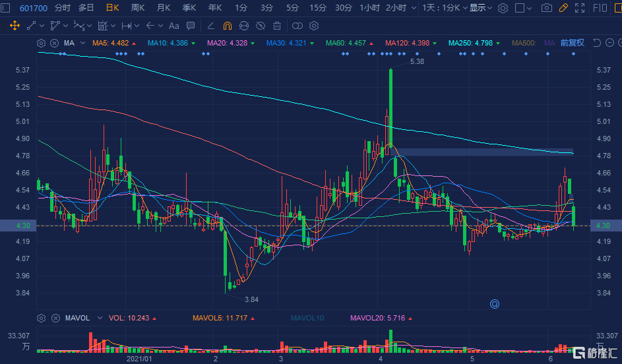Viewport: 622px width, 364px height.
Task: Select the line segment drawing tool
Action: point(32,26)
